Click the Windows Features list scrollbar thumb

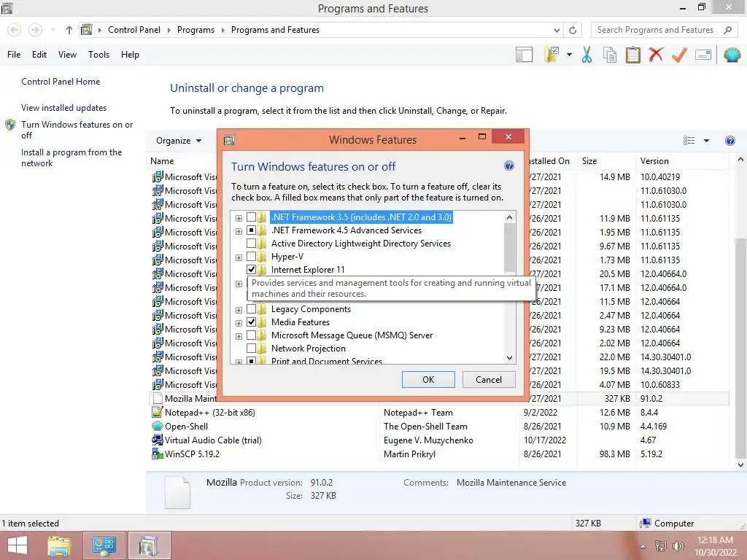[x=509, y=246]
